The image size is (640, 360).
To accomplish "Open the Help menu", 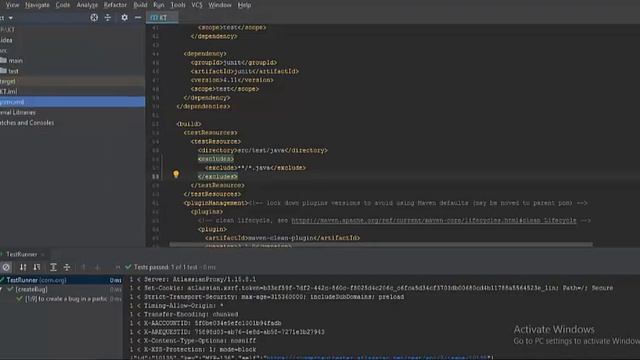I will (x=244, y=5).
